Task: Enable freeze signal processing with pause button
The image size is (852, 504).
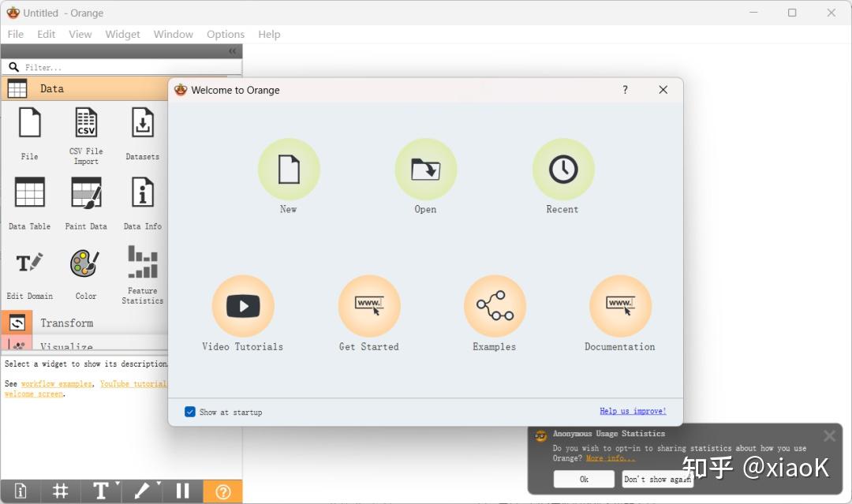Action: 182,491
